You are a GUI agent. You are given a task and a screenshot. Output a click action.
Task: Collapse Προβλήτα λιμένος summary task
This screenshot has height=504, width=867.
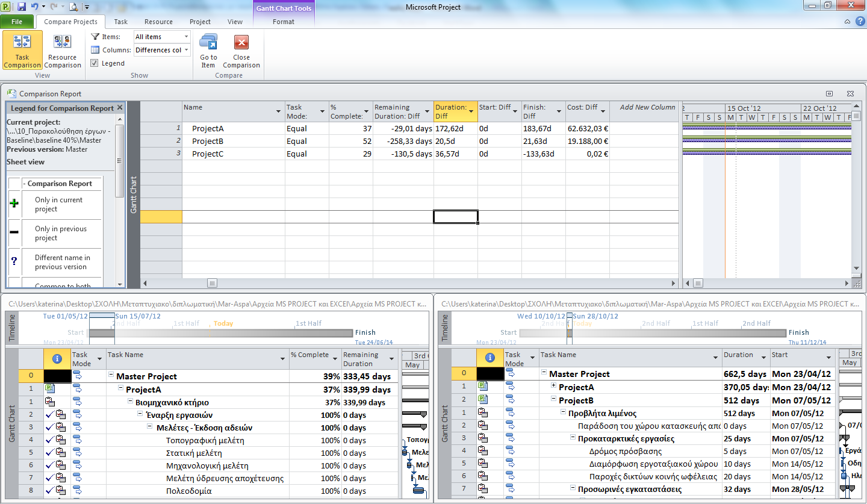(x=563, y=412)
